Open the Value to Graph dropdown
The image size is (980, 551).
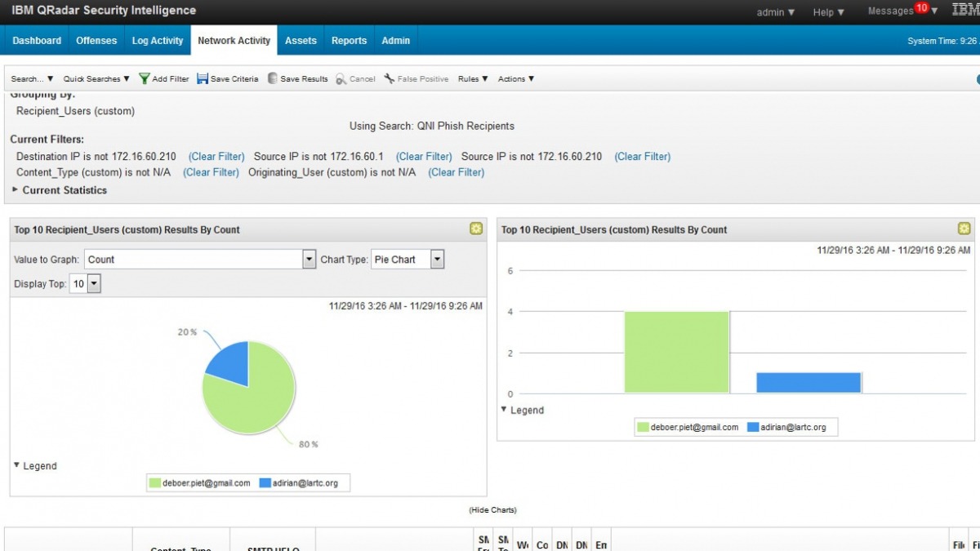309,260
